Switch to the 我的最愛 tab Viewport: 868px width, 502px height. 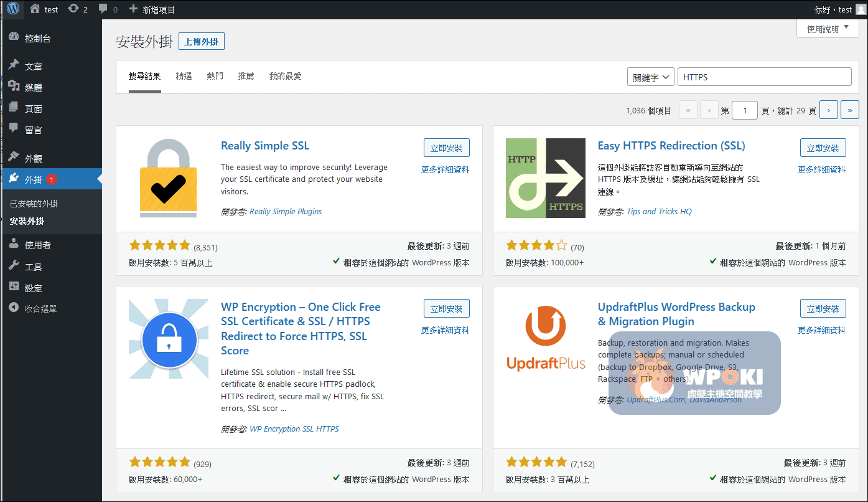[x=285, y=76]
